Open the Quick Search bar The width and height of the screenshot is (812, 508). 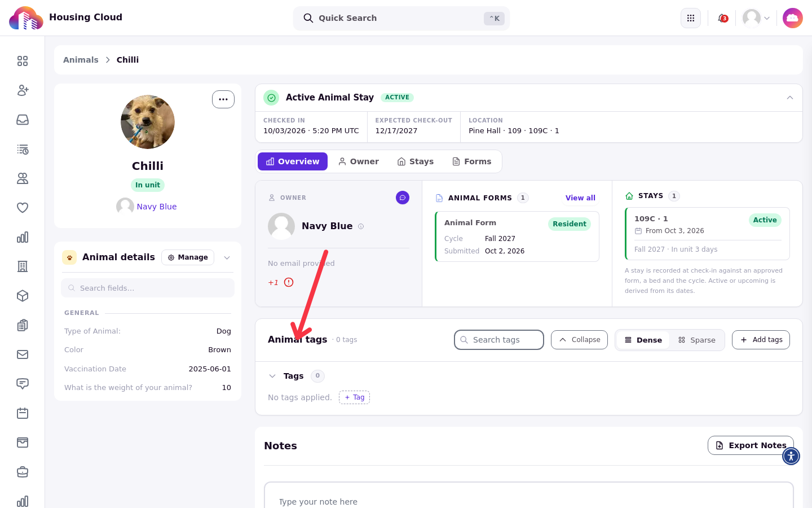(401, 18)
